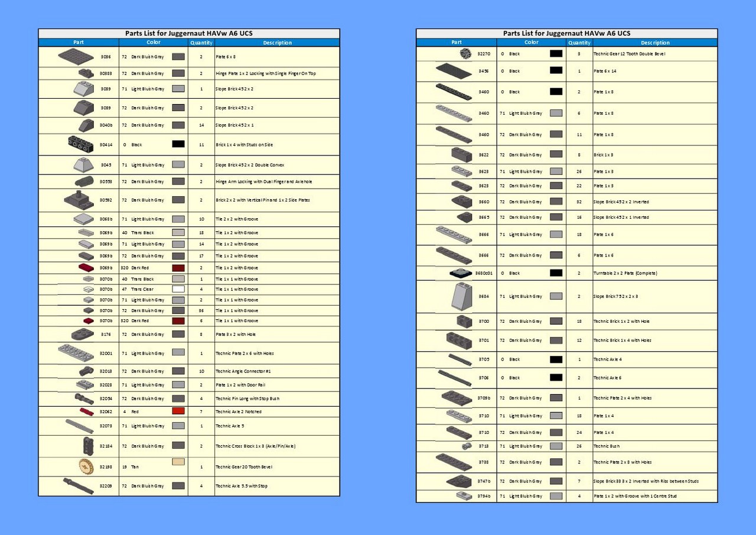The height and width of the screenshot is (535, 756).
Task: Select the Slope Brick Double Convex part image
Action: click(x=83, y=165)
